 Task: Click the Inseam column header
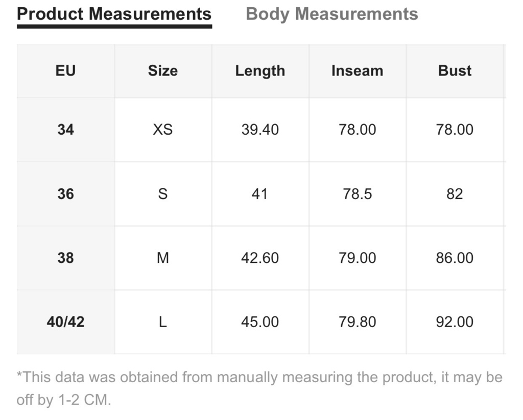(x=357, y=70)
